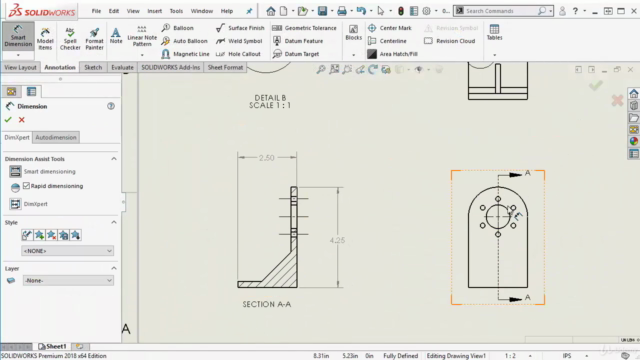640x360 pixels.
Task: Cancel dimension with red X in panel
Action: 22,120
